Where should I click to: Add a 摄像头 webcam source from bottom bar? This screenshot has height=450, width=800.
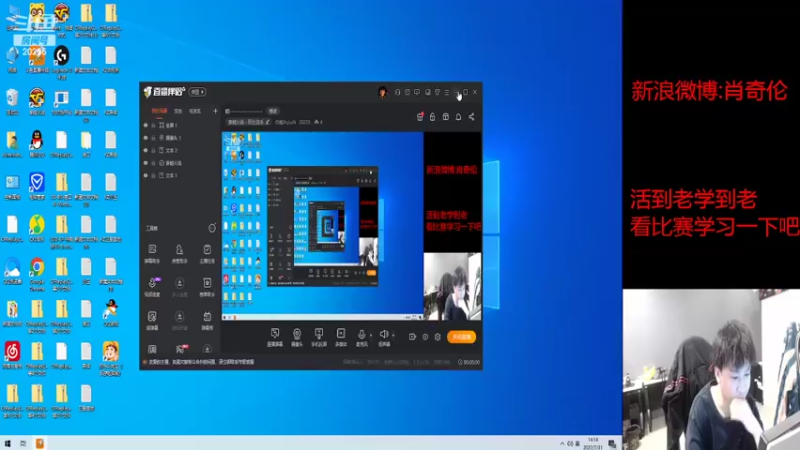point(296,337)
